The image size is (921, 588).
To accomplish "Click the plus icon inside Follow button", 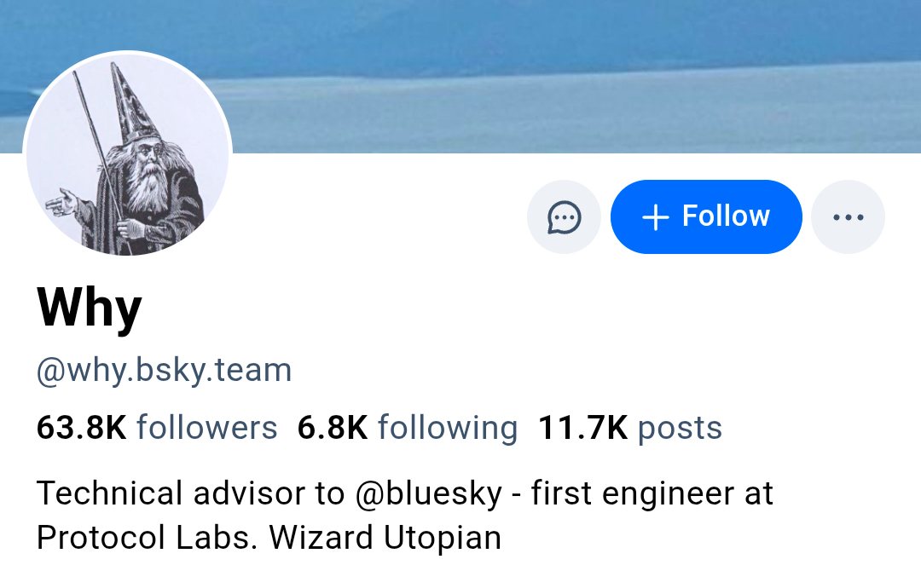I will 655,217.
